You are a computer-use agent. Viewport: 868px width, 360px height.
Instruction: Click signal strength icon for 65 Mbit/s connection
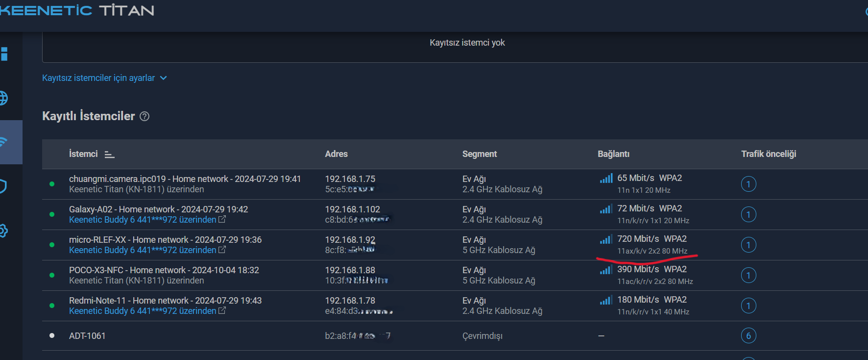[x=606, y=179]
